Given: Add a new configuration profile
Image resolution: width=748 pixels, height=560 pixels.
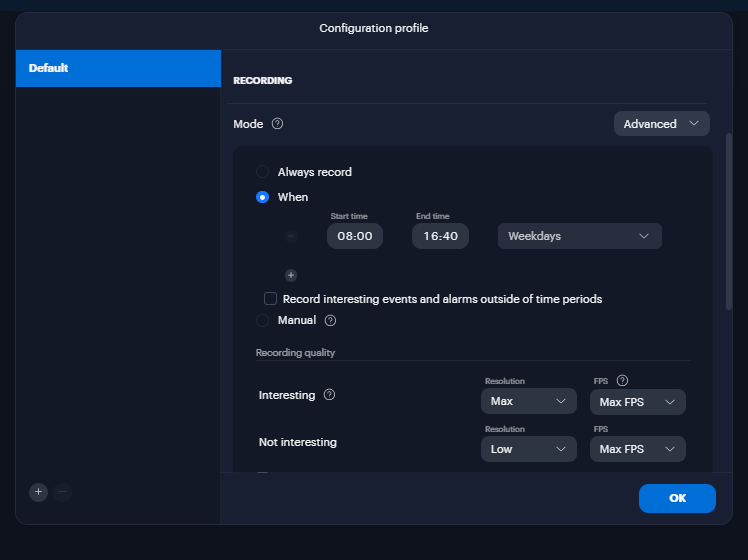Looking at the screenshot, I should [x=39, y=492].
